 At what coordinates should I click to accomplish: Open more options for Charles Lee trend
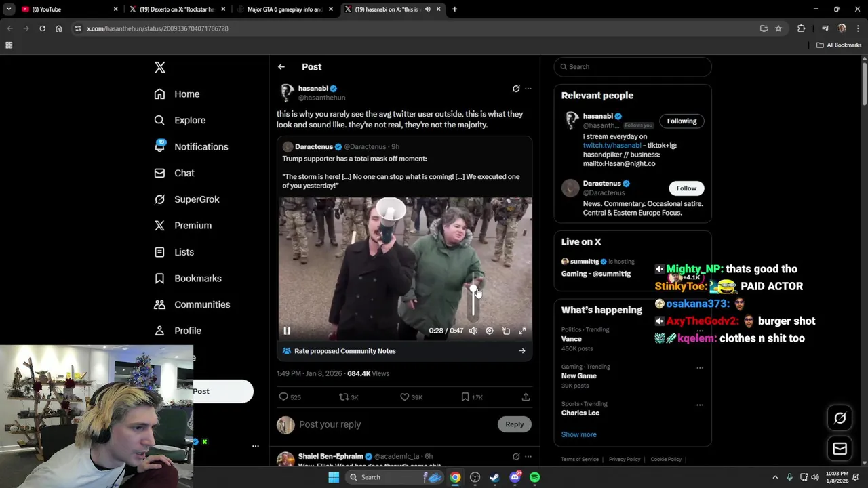700,405
